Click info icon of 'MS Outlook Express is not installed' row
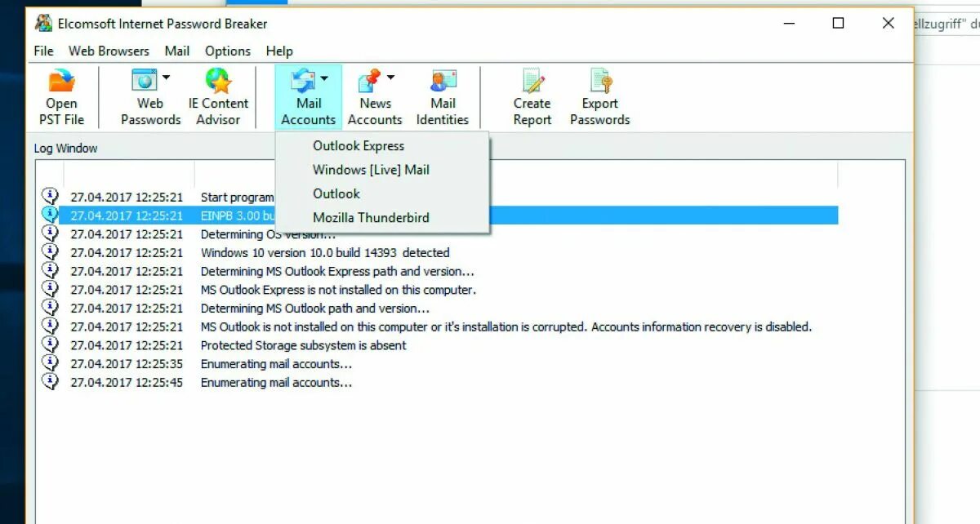 point(51,289)
